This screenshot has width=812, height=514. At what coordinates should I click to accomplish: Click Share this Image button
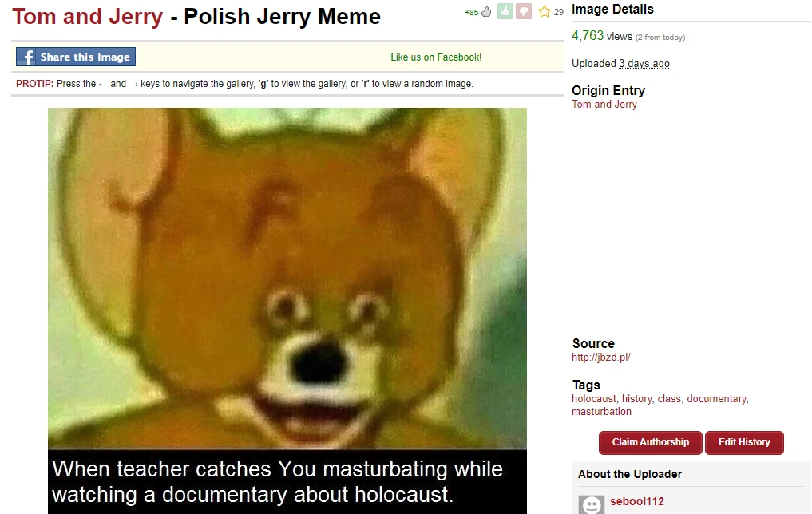(76, 57)
